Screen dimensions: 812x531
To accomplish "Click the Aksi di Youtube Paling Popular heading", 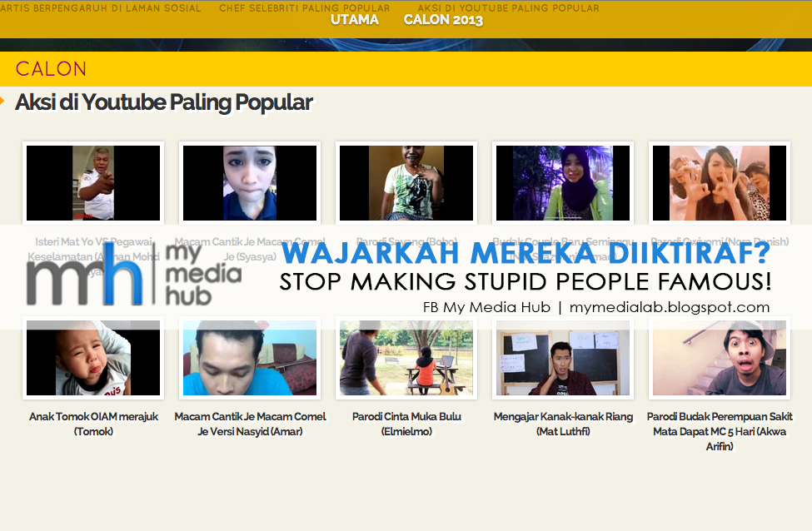I will [163, 102].
